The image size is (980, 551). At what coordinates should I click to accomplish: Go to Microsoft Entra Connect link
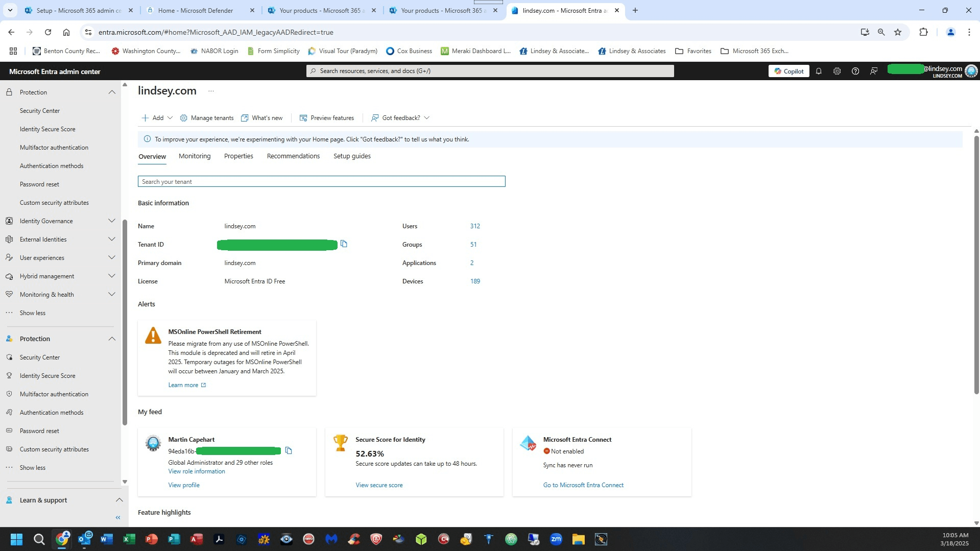point(583,485)
